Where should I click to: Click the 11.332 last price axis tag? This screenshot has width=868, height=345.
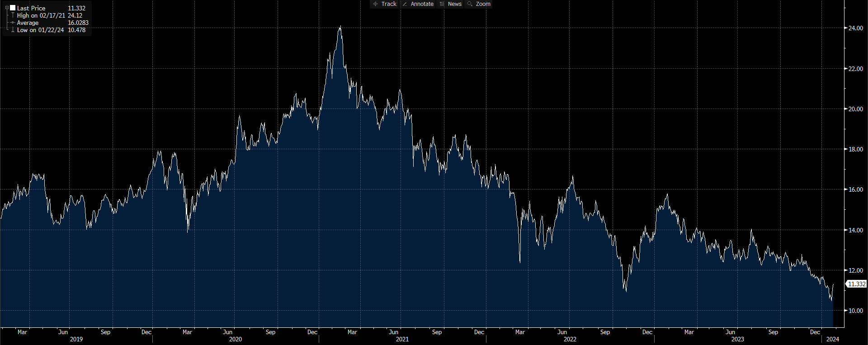coord(856,284)
